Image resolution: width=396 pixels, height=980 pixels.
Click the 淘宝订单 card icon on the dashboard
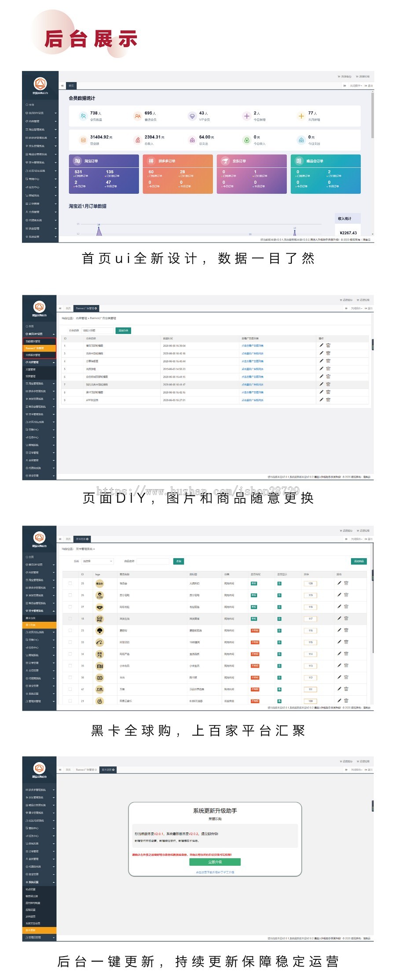pyautogui.click(x=77, y=161)
